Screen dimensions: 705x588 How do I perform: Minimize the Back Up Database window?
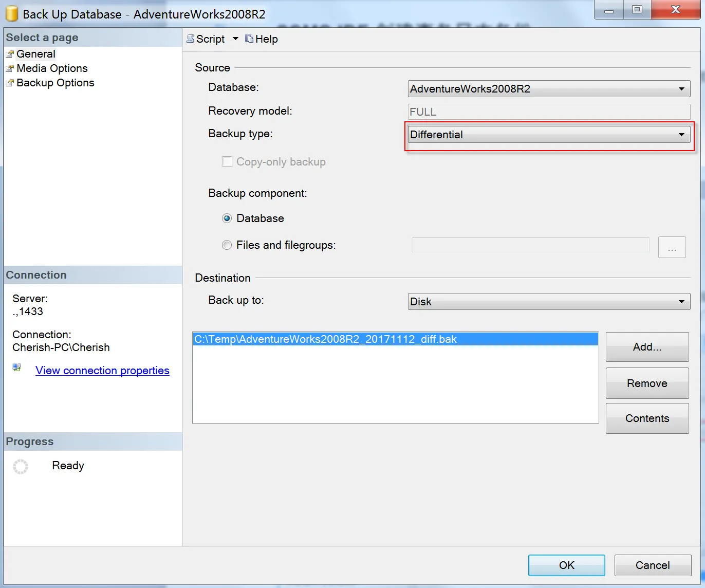pyautogui.click(x=609, y=10)
